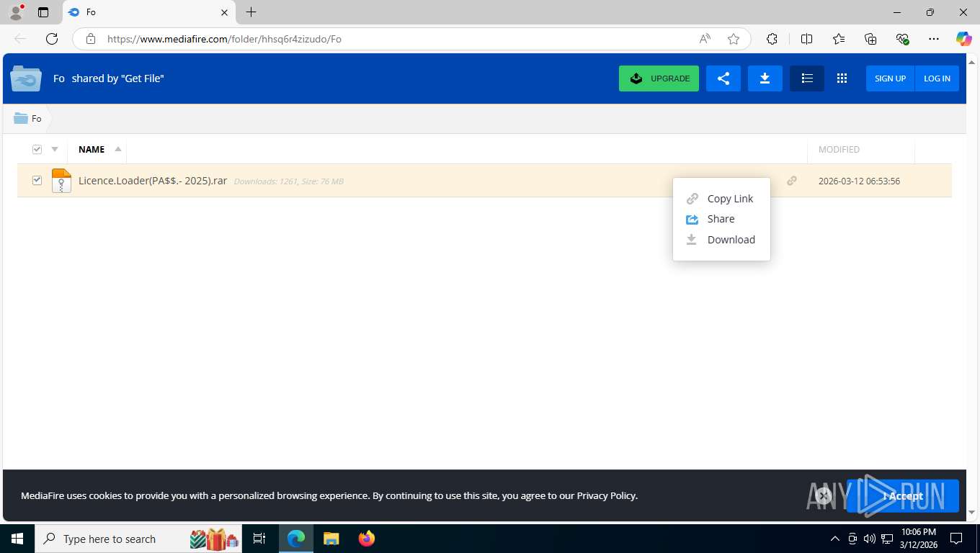Switch to grid view layout

point(842,78)
